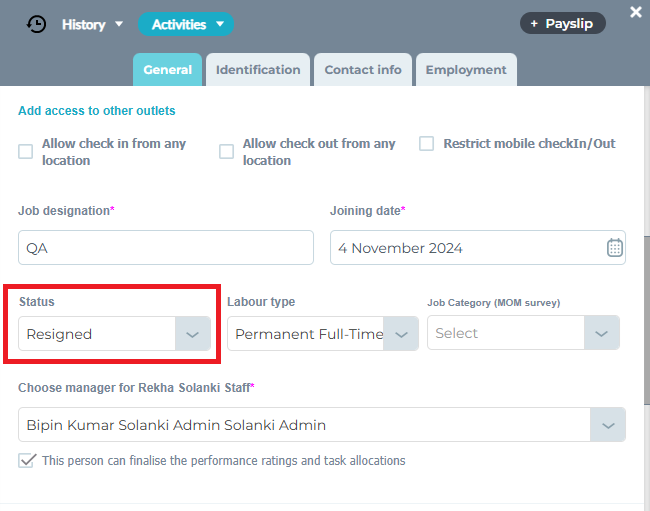Expand the Status dropdown chevron
This screenshot has height=511, width=650.
tap(193, 334)
